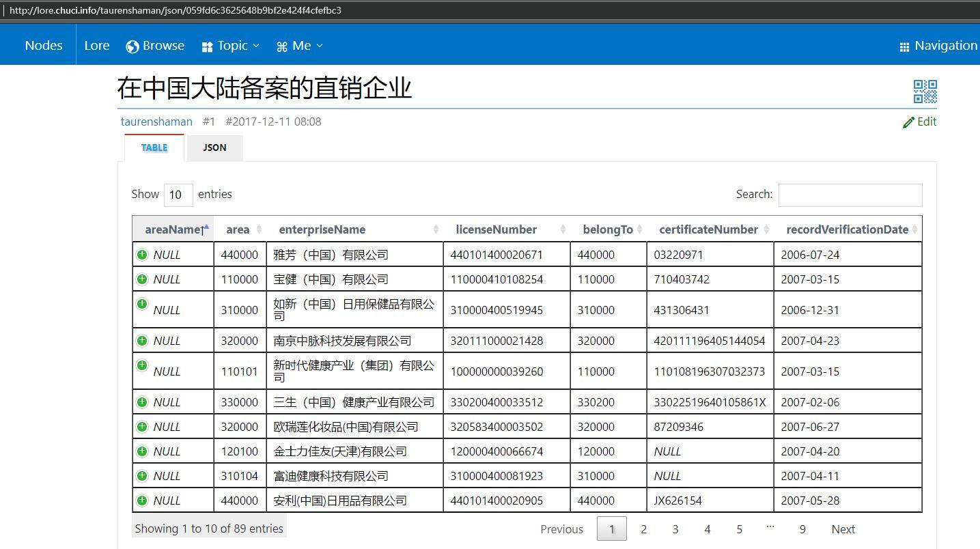Sort by recordVerificationDate column

point(848,229)
